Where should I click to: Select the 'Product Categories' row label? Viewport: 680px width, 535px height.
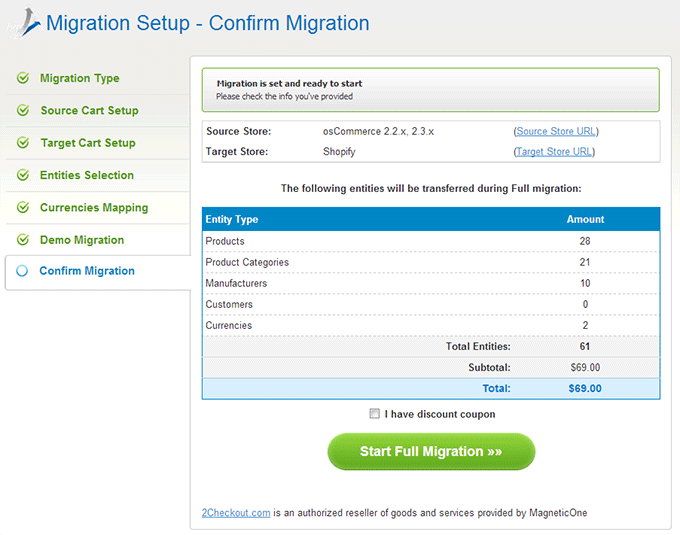247,262
